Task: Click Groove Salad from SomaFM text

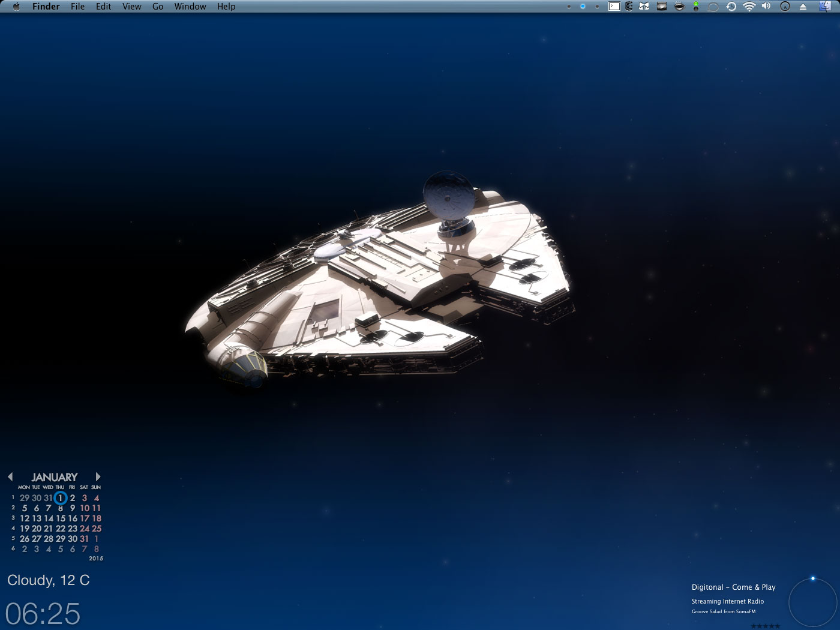Action: (x=724, y=612)
